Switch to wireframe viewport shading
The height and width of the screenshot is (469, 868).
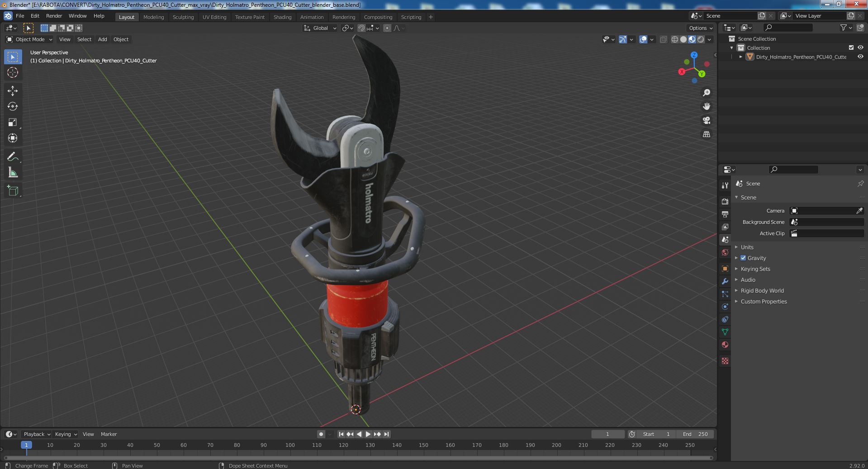(x=675, y=39)
